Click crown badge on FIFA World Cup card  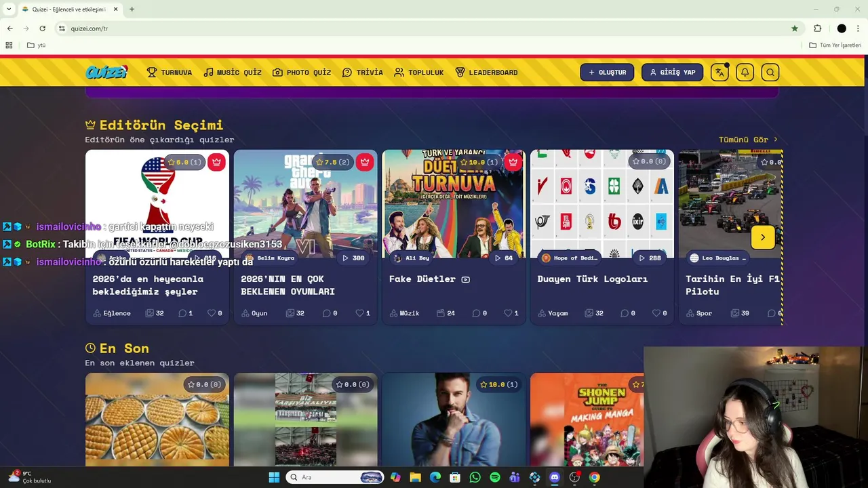(216, 162)
